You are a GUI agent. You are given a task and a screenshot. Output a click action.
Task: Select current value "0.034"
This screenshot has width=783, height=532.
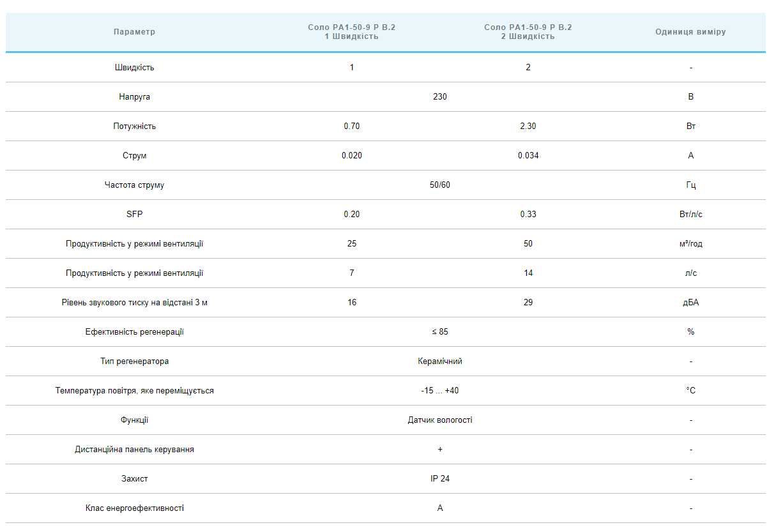click(x=528, y=156)
